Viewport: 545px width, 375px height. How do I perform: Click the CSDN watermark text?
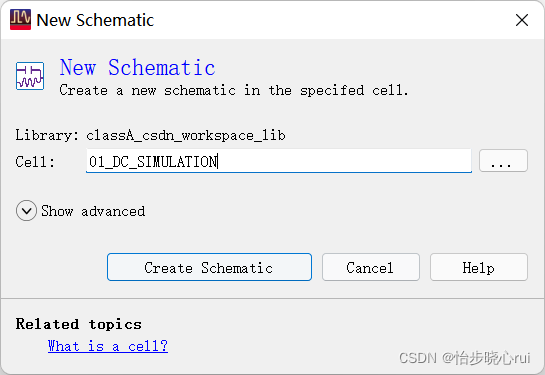point(464,358)
